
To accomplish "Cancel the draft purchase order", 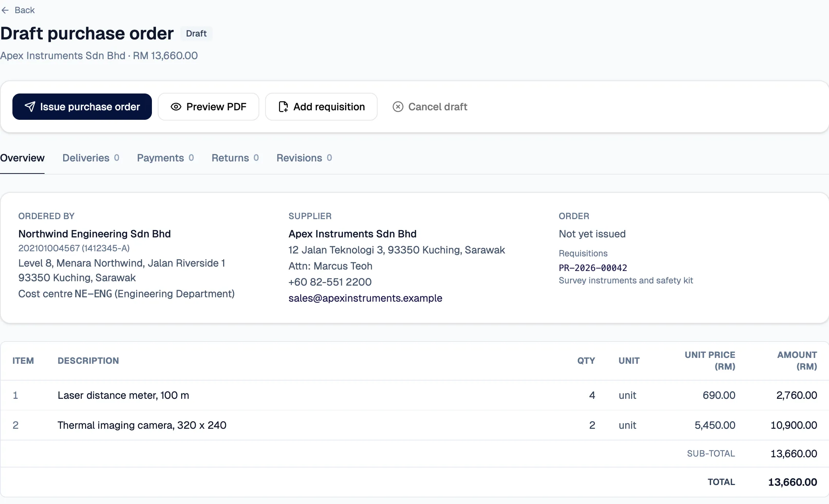I will click(430, 107).
